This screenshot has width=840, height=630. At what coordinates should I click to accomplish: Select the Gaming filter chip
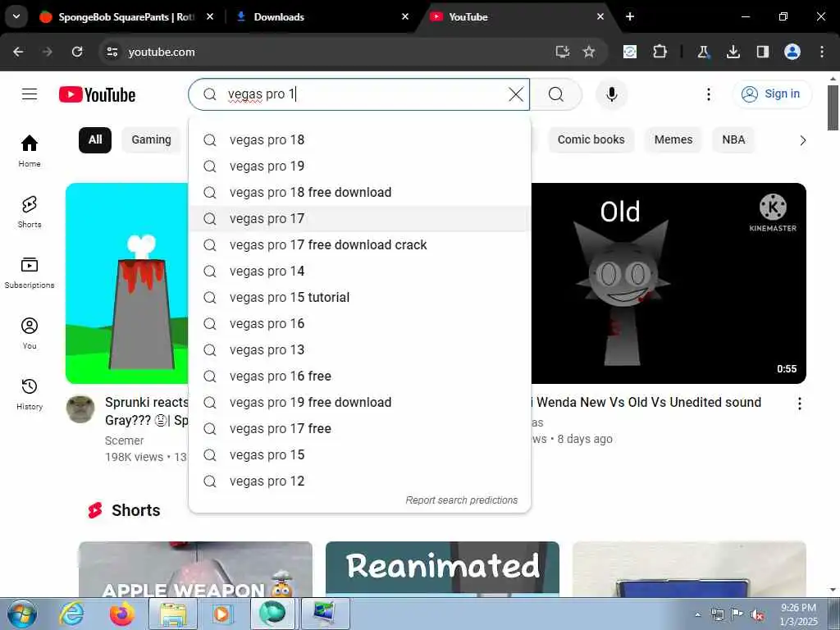click(x=151, y=139)
